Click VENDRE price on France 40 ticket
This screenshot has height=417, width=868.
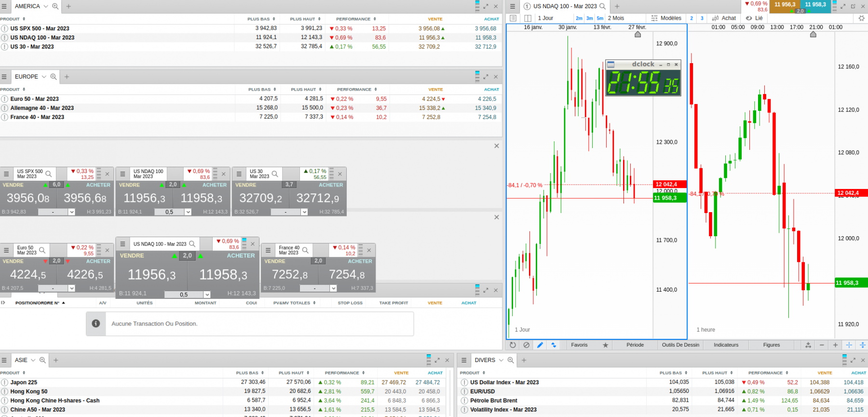click(x=290, y=274)
